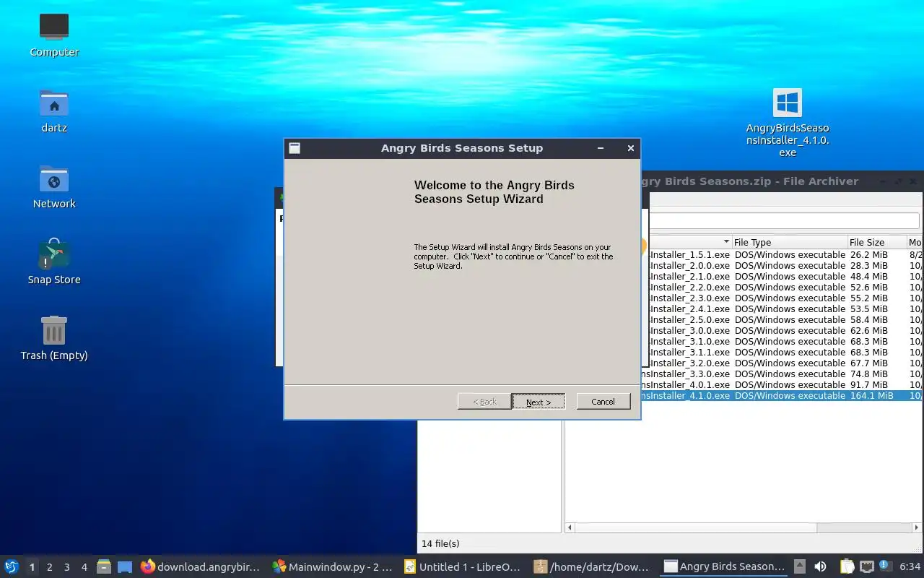Switch to Untitled 1 - LibreOffice taskbar window
This screenshot has width=924, height=578.
point(463,566)
